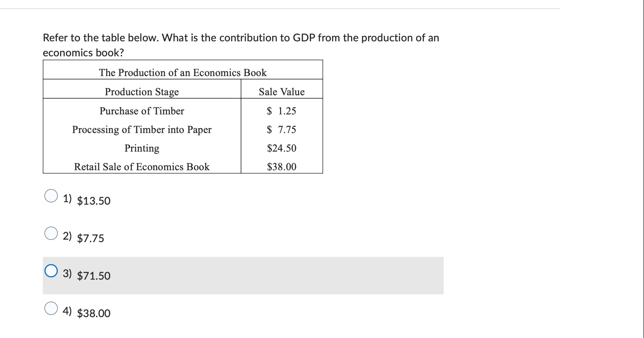Click the Processing of Timber into Paper row

[x=142, y=130]
